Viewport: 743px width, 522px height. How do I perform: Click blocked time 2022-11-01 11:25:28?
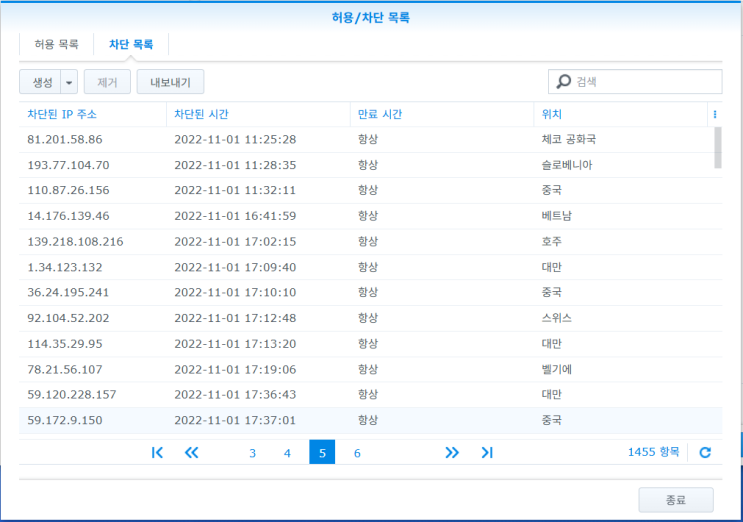(x=235, y=140)
